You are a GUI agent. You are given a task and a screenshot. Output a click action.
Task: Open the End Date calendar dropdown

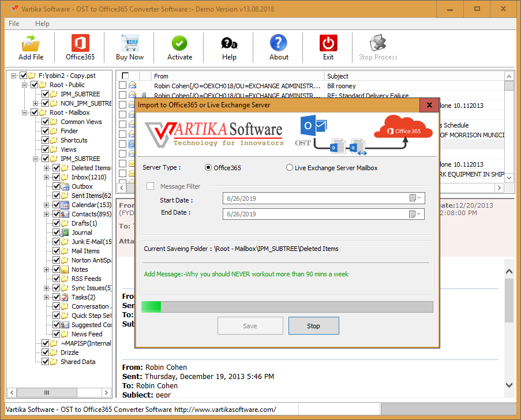(415, 214)
